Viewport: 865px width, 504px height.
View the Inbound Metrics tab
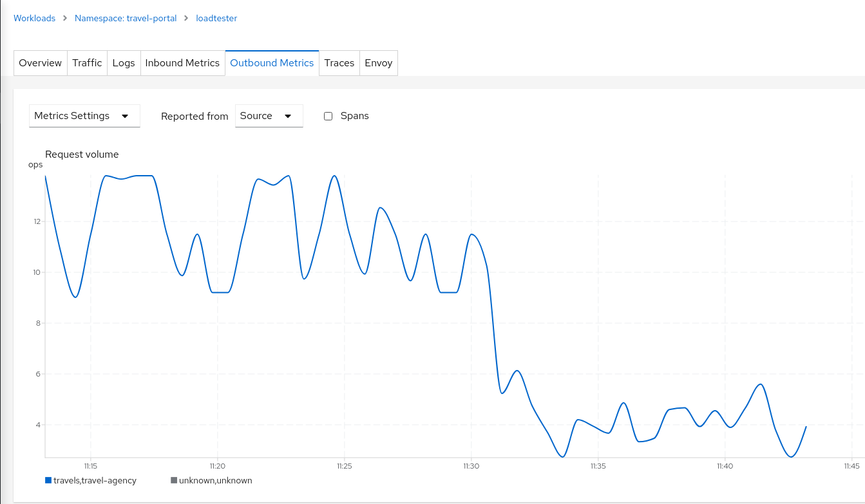click(182, 62)
